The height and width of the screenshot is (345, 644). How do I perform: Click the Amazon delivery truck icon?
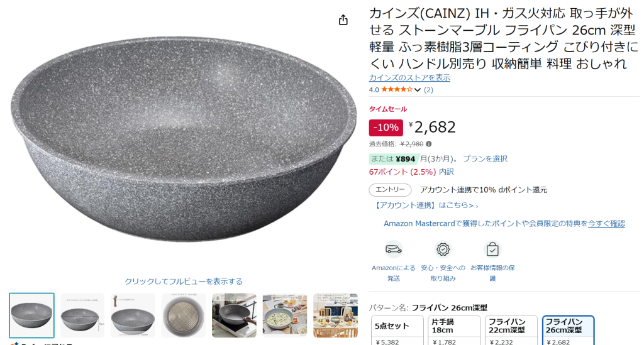coord(394,249)
